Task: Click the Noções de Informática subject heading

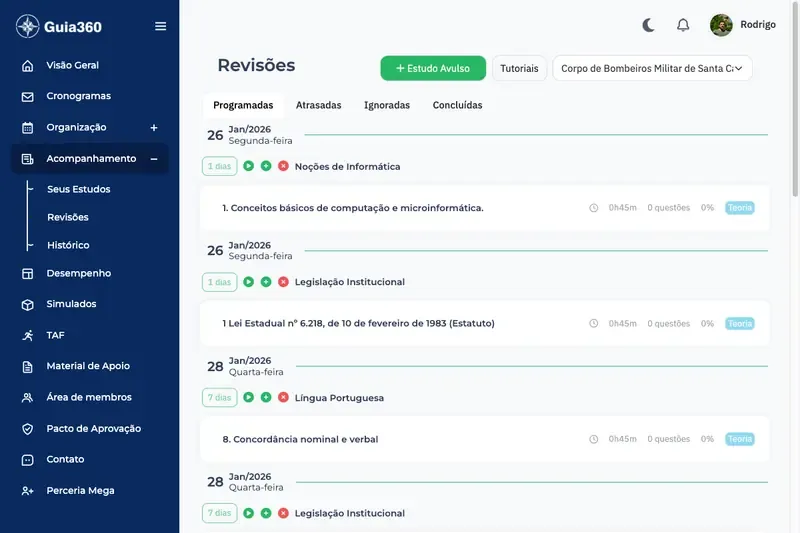Action: point(347,167)
